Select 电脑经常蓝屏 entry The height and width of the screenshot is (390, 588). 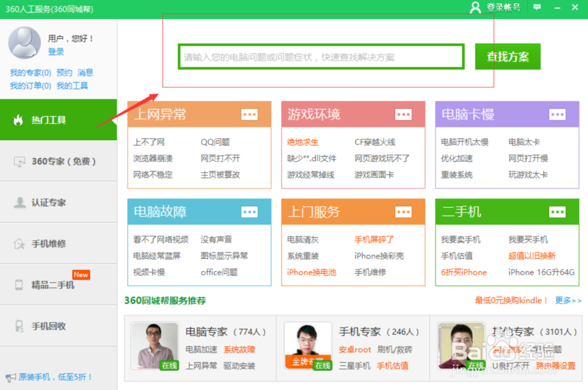[157, 256]
